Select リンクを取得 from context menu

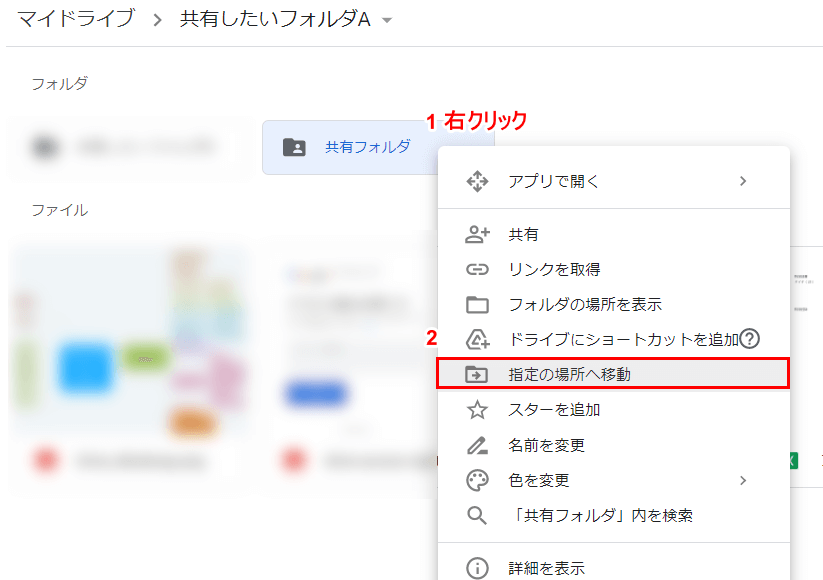pyautogui.click(x=568, y=269)
